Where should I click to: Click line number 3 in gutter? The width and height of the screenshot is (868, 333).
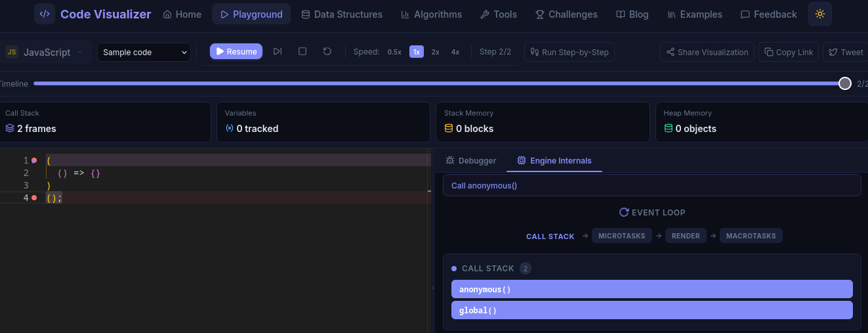pos(26,185)
